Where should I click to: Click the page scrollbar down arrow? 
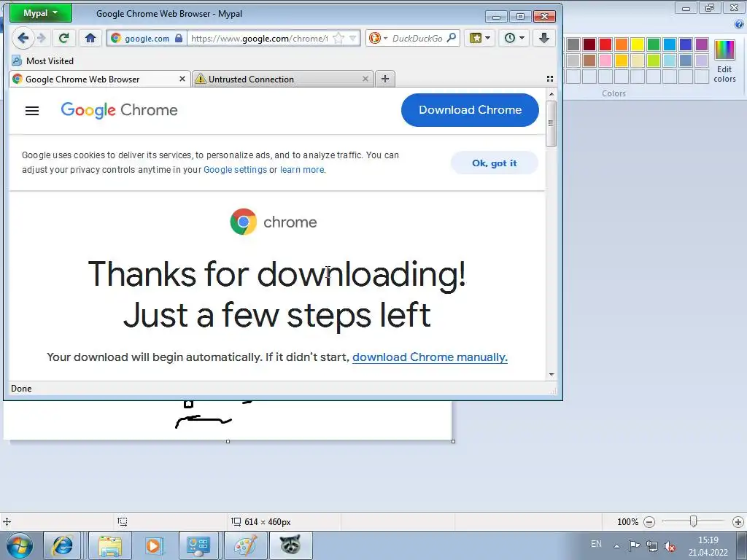551,374
